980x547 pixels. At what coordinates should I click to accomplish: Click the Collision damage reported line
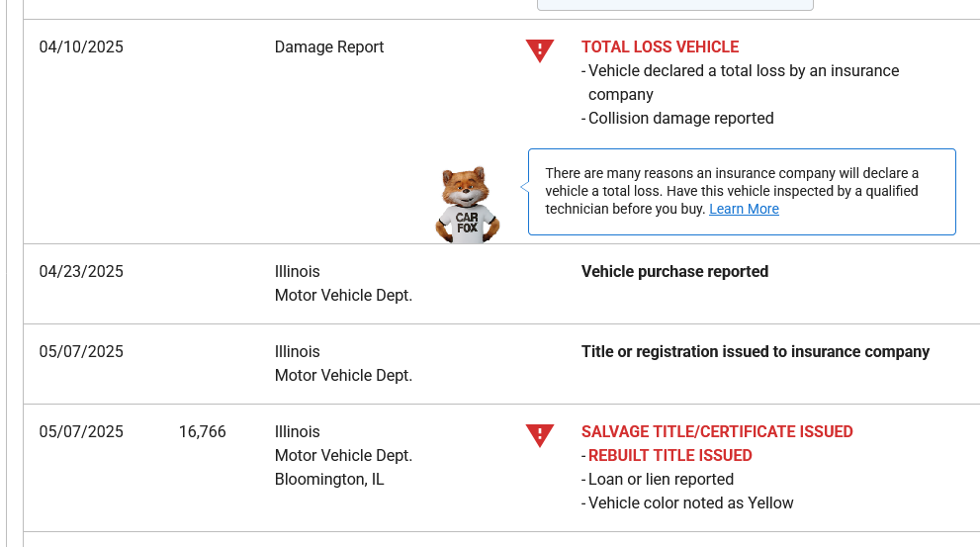point(680,118)
